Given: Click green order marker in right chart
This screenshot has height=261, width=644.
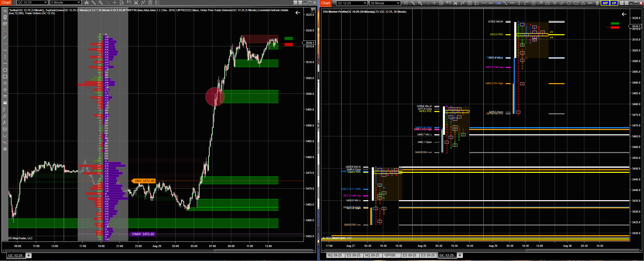Looking at the screenshot, I should point(615,24).
